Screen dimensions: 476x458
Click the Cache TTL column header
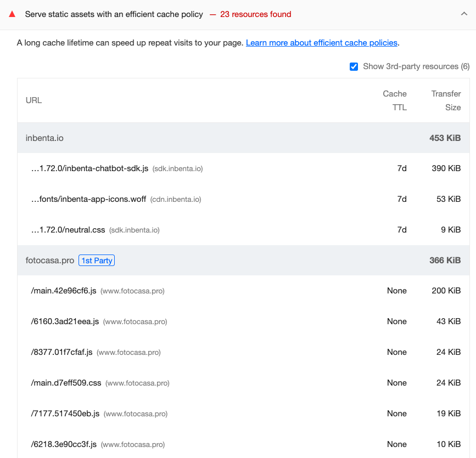pos(395,100)
